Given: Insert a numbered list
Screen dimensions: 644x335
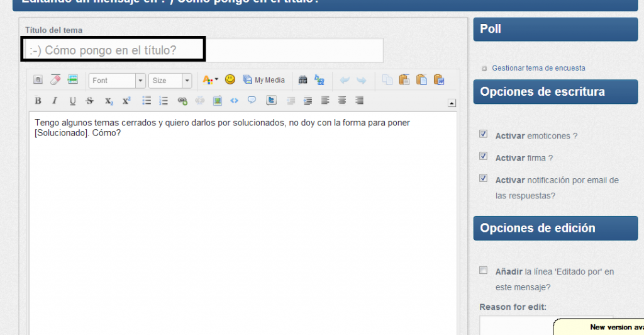Looking at the screenshot, I should [x=164, y=101].
